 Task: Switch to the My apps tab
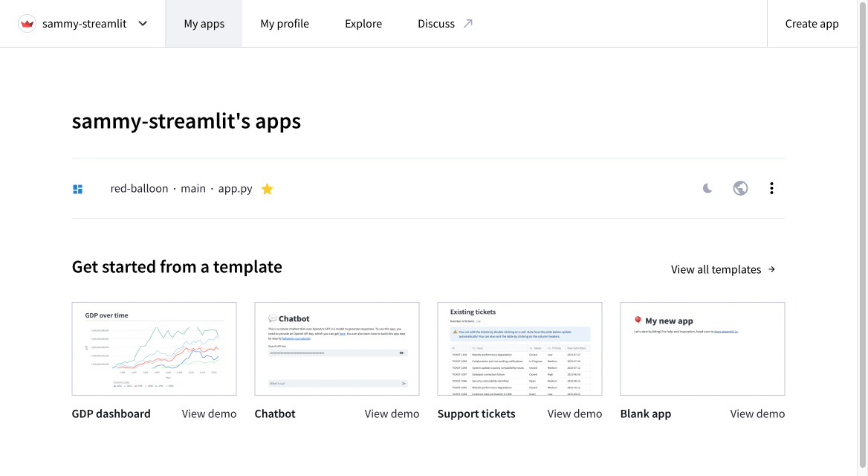pyautogui.click(x=204, y=24)
